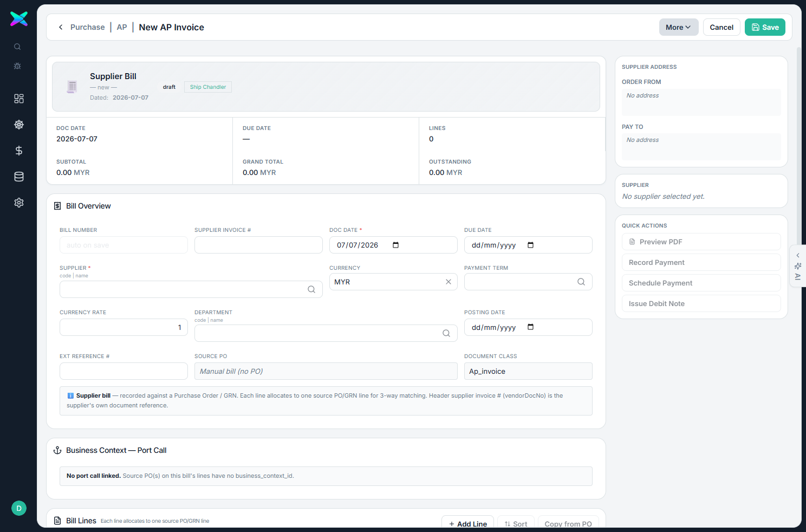The width and height of the screenshot is (806, 532).
Task: Click the Department field search icon
Action: [446, 333]
